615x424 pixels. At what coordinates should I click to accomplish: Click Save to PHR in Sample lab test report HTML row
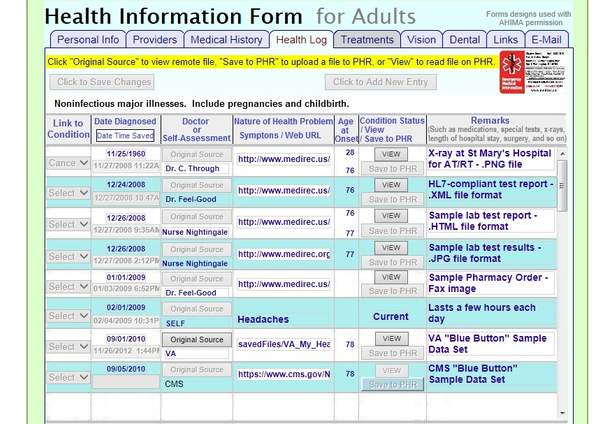point(393,231)
